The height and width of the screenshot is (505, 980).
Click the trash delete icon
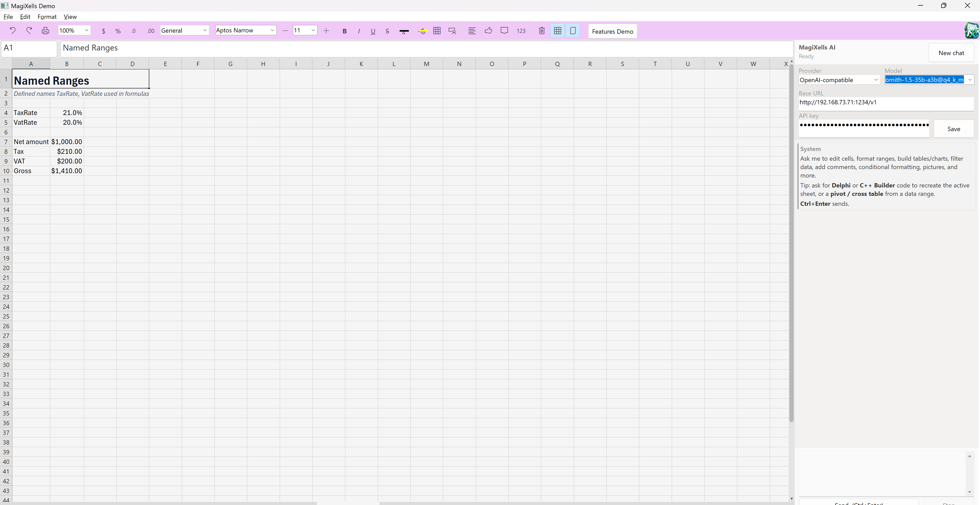coord(542,31)
